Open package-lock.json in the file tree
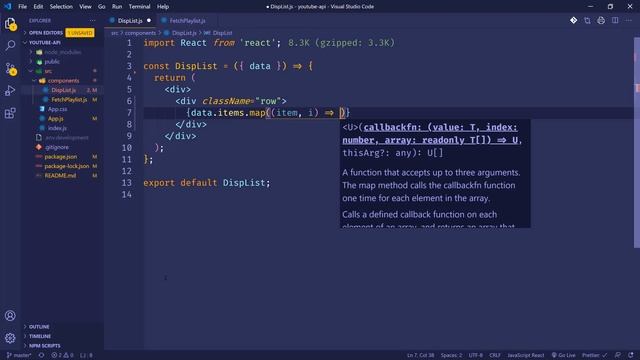Image resolution: width=640 pixels, height=360 pixels. [x=66, y=166]
